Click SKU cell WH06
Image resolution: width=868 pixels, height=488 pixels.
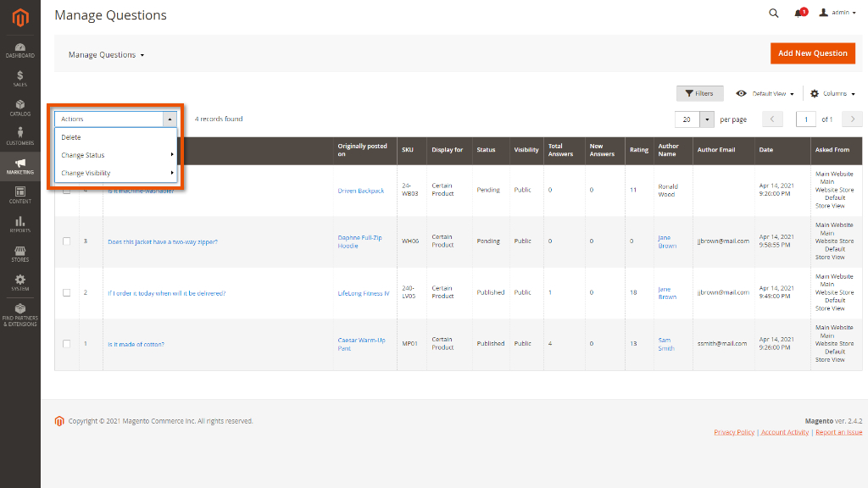(x=410, y=241)
